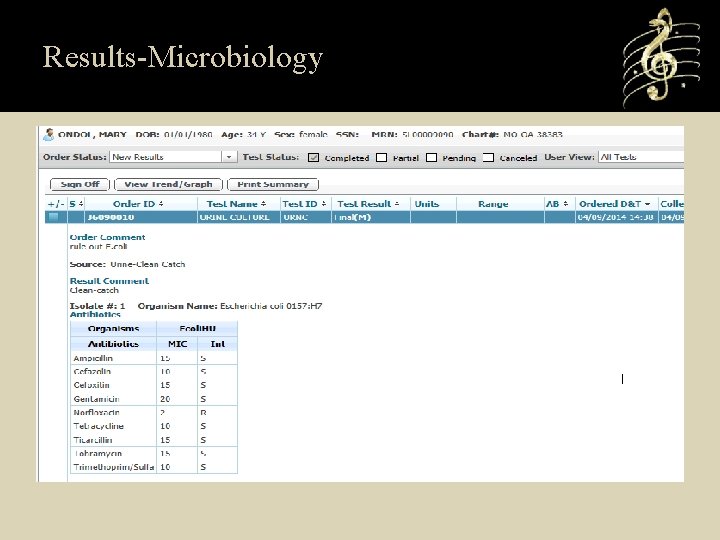Click the Source Urine-Clean Catch text
The width and height of the screenshot is (720, 540).
(127, 264)
